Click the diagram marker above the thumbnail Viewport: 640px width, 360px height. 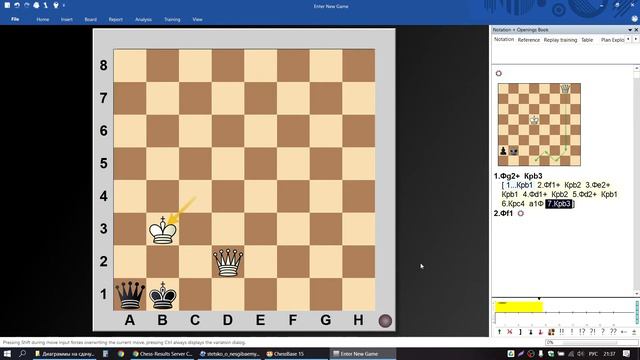point(498,73)
